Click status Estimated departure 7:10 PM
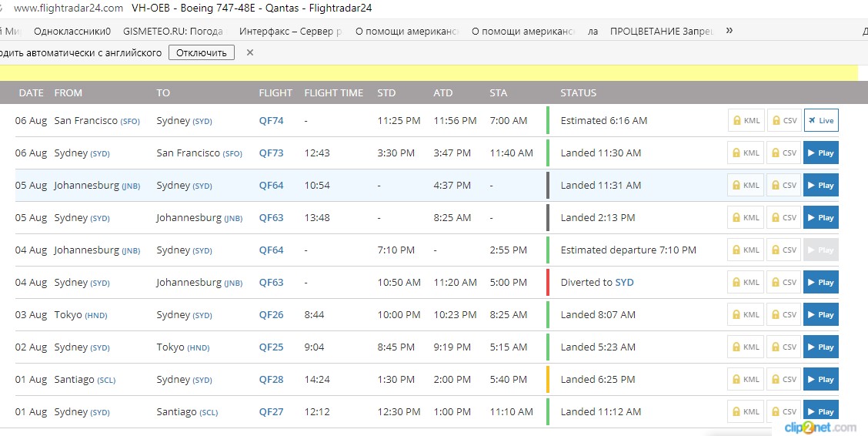Screen dimensions: 868x436 (629, 250)
